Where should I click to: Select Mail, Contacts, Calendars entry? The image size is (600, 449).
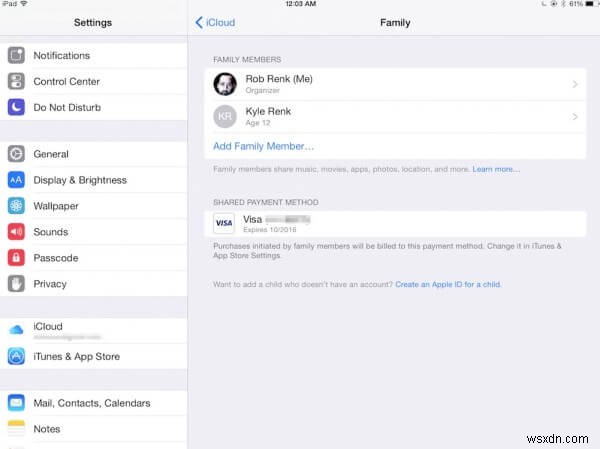[94, 403]
